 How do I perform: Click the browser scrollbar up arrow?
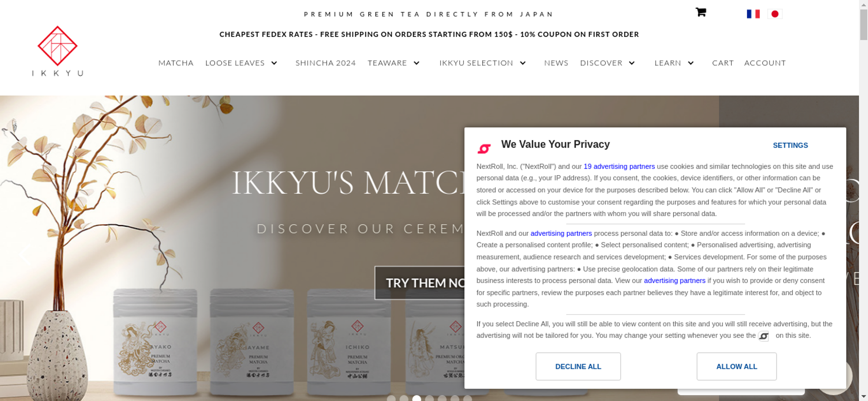pos(863,4)
